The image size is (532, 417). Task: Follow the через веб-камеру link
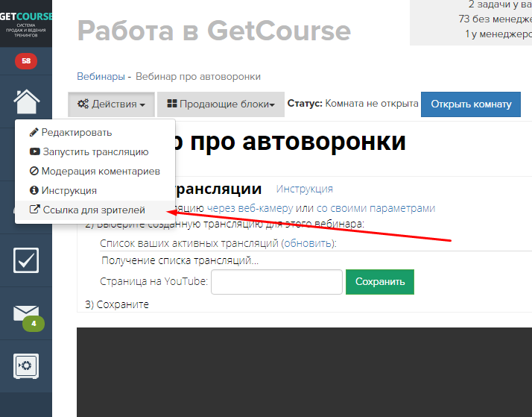[250, 208]
